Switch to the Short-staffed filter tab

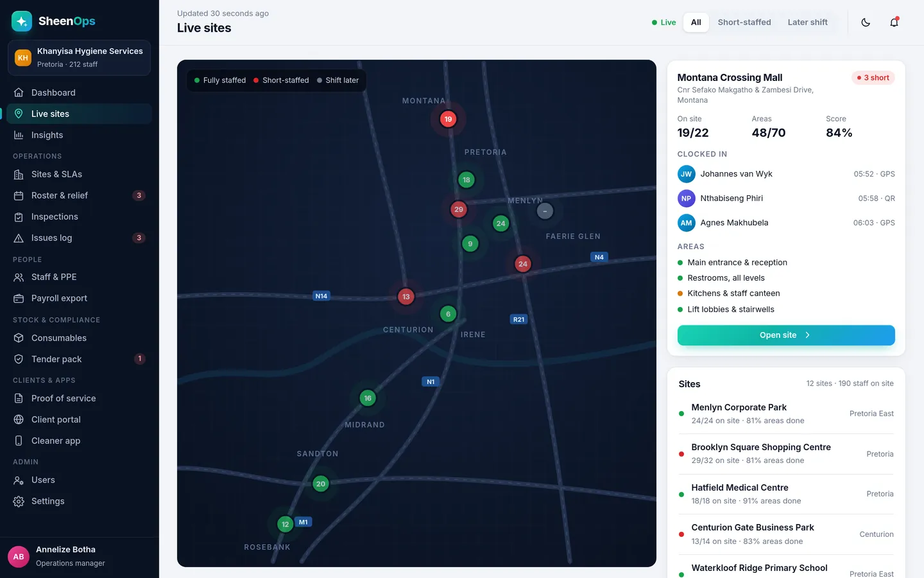744,22
